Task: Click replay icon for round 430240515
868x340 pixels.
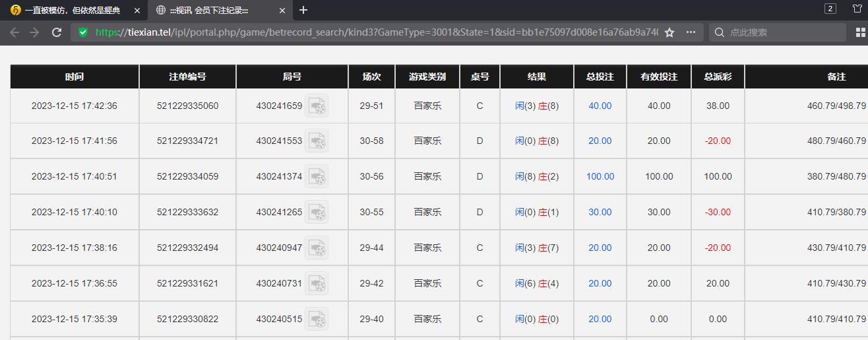Action: pyautogui.click(x=317, y=320)
